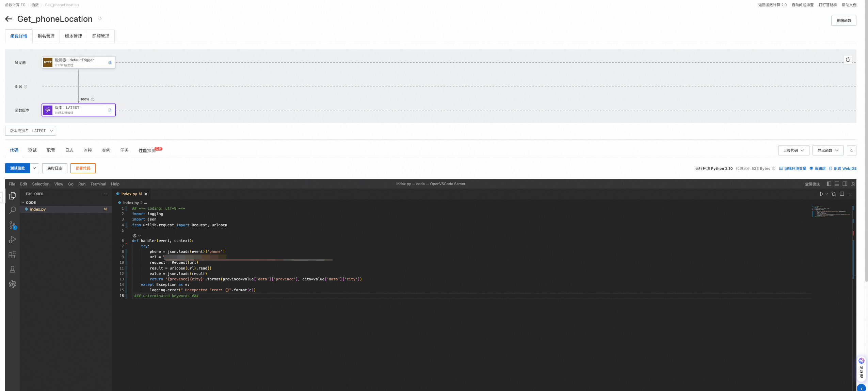Split the editor right
This screenshot has width=868, height=391.
[x=842, y=194]
